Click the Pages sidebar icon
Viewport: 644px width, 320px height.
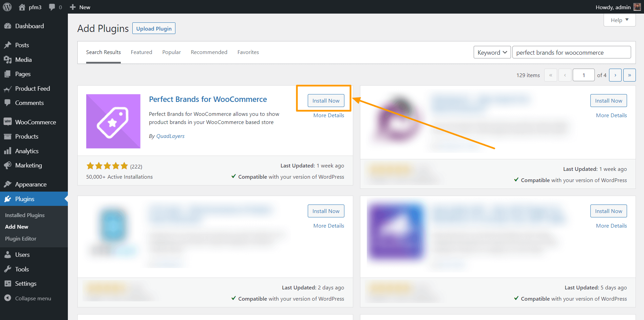(x=7, y=74)
